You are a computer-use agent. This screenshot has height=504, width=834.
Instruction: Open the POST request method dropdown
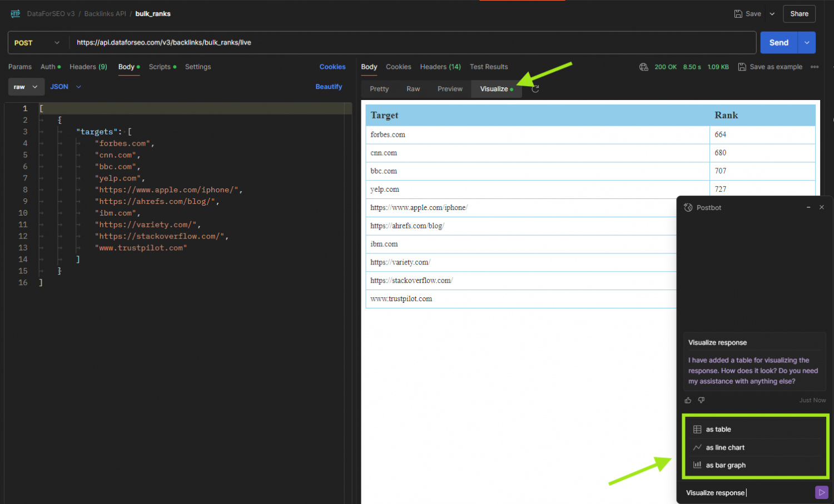[x=37, y=42]
